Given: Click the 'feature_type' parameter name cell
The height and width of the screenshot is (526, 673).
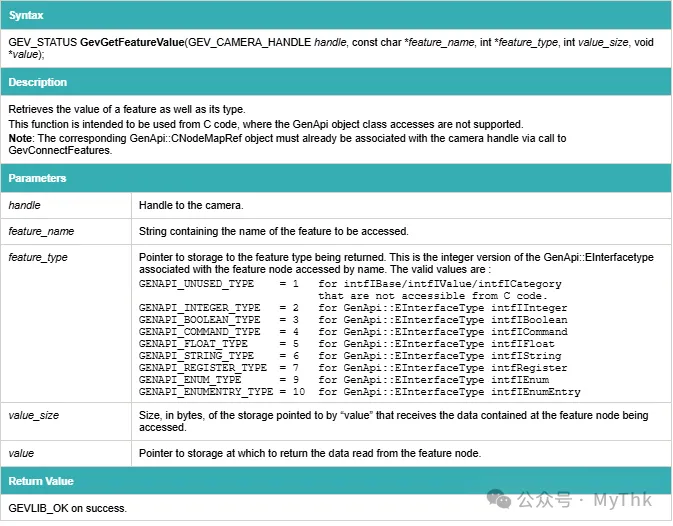Looking at the screenshot, I should tap(66, 323).
